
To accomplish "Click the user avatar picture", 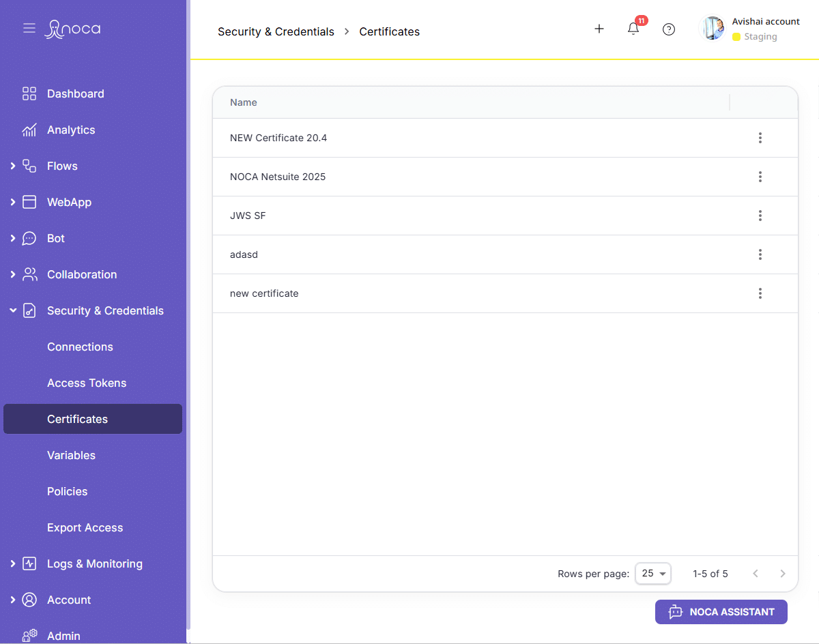I will [x=713, y=29].
